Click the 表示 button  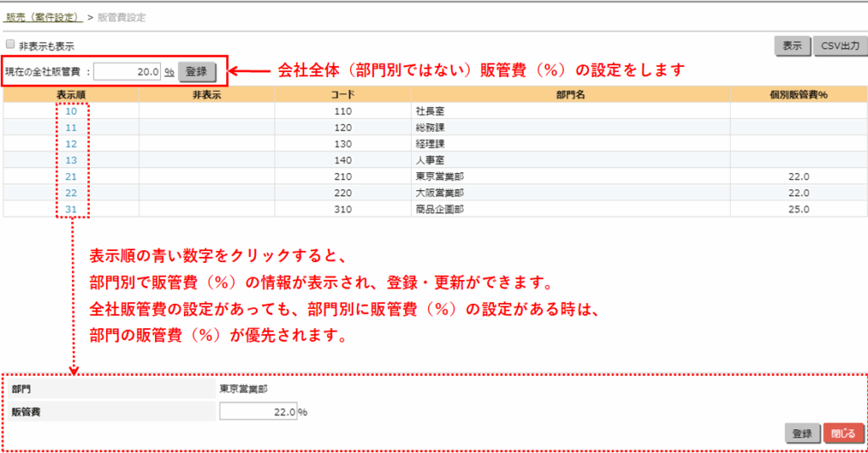click(x=792, y=47)
